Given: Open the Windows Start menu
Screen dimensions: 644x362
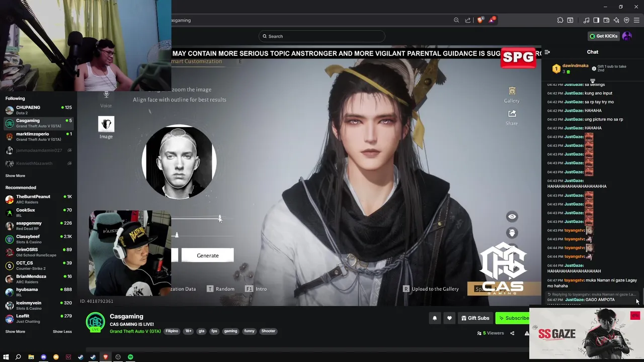Looking at the screenshot, I should 6,357.
